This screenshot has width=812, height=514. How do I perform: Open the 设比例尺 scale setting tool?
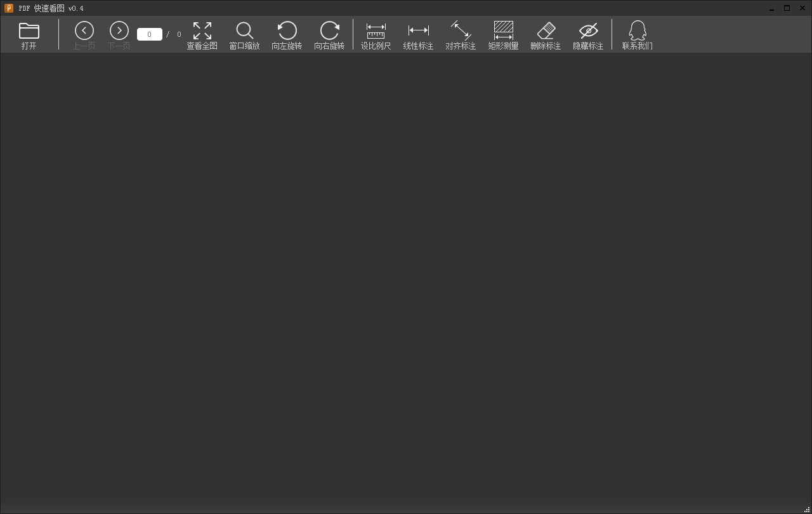376,34
